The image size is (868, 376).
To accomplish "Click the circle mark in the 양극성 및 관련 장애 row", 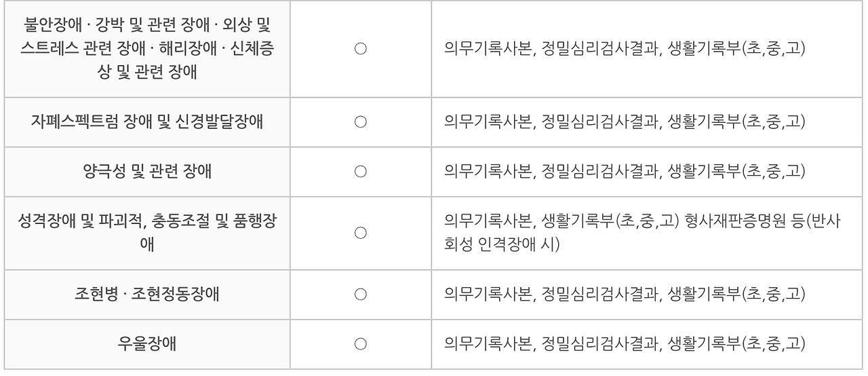I will [361, 171].
